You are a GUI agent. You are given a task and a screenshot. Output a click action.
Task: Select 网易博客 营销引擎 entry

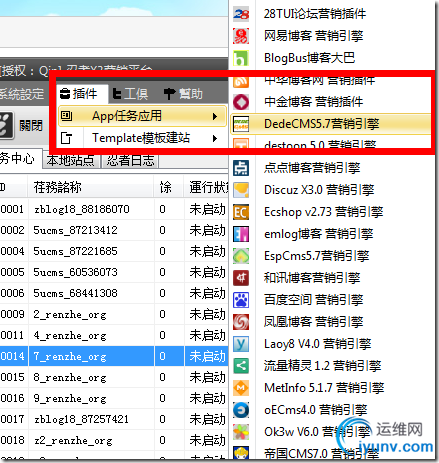[313, 36]
